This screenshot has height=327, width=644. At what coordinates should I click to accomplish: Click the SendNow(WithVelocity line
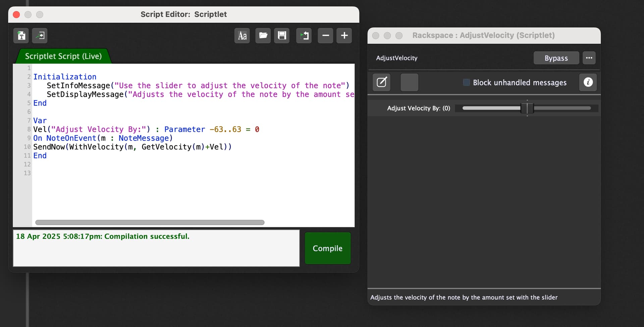tap(132, 147)
